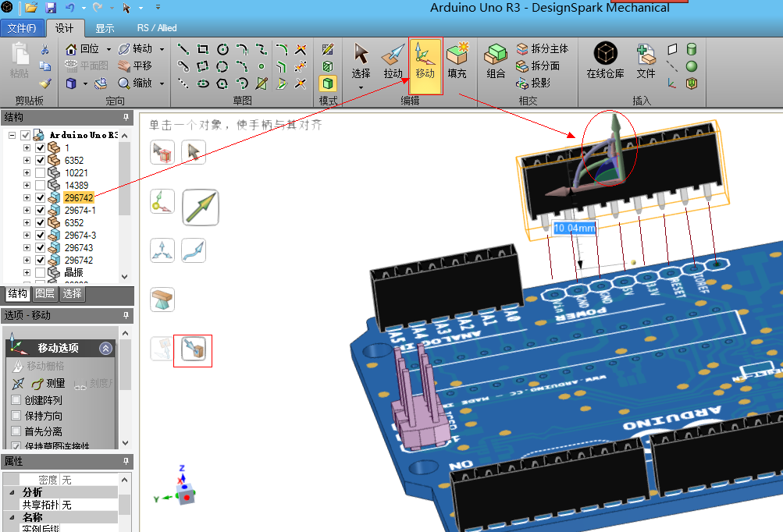This screenshot has height=532, width=783.
Task: Click the Open folder icon in quick access
Action: coord(31,8)
